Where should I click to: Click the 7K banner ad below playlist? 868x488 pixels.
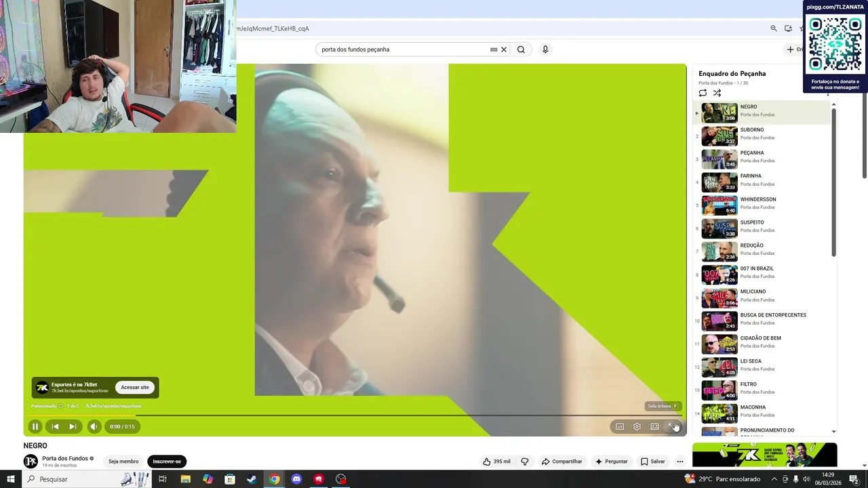coord(764,455)
